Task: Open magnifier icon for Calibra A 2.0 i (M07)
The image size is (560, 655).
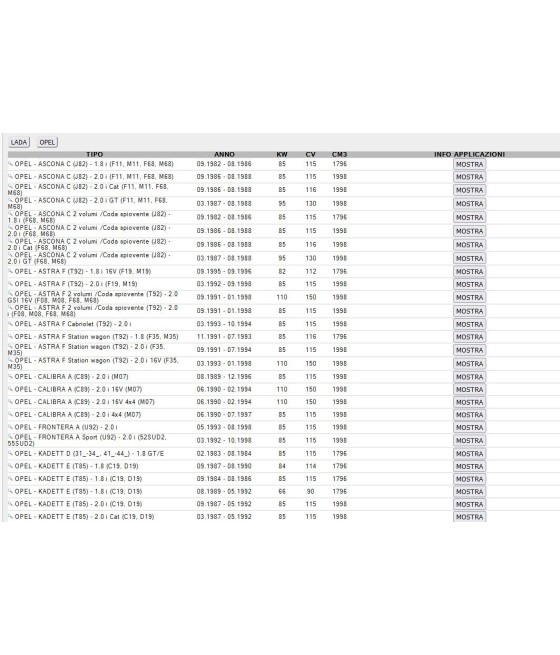Action: coord(10,376)
